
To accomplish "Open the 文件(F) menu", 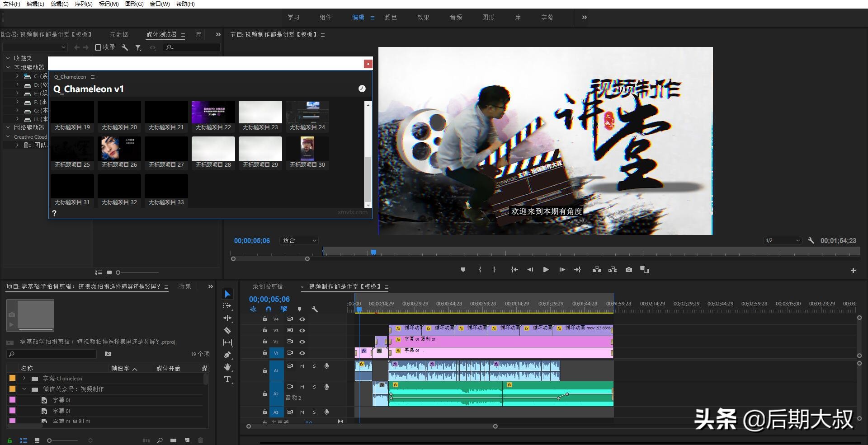I will [x=12, y=4].
